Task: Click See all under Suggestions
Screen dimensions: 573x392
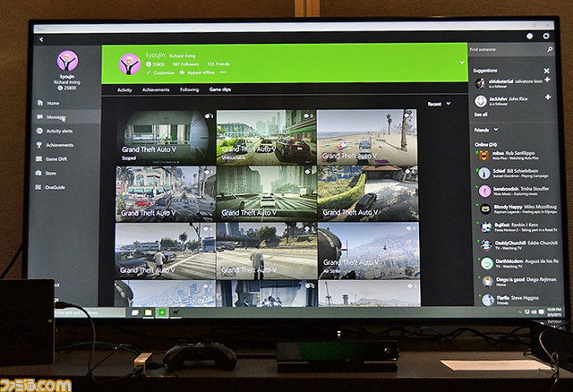Action: coord(480,115)
